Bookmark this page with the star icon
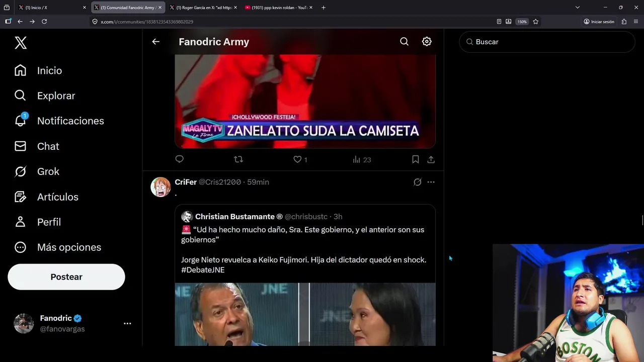The height and width of the screenshot is (362, 644). tap(536, 22)
